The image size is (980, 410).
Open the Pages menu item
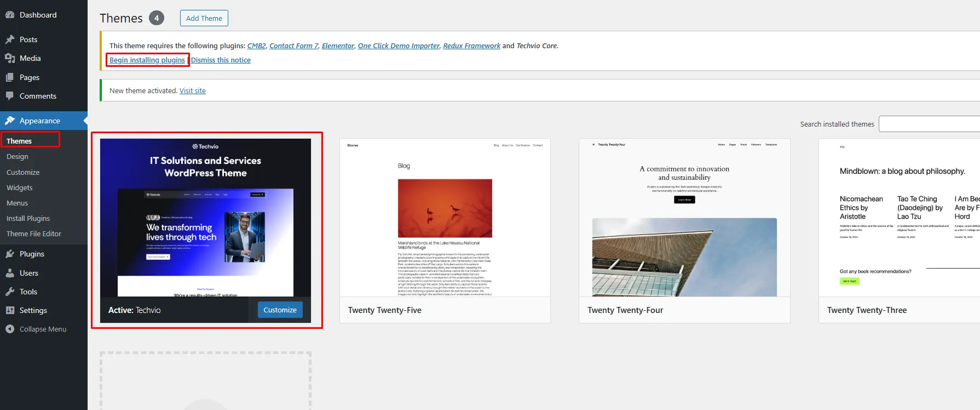[x=44, y=77]
